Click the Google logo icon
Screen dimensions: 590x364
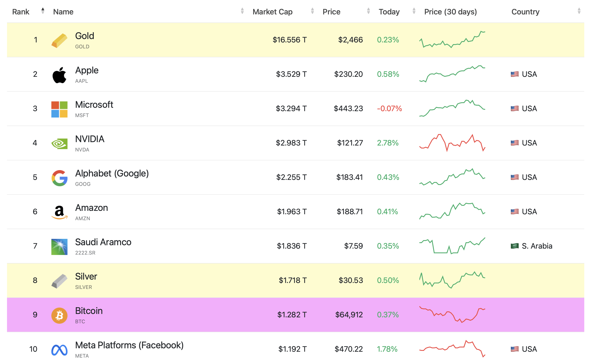pyautogui.click(x=59, y=178)
